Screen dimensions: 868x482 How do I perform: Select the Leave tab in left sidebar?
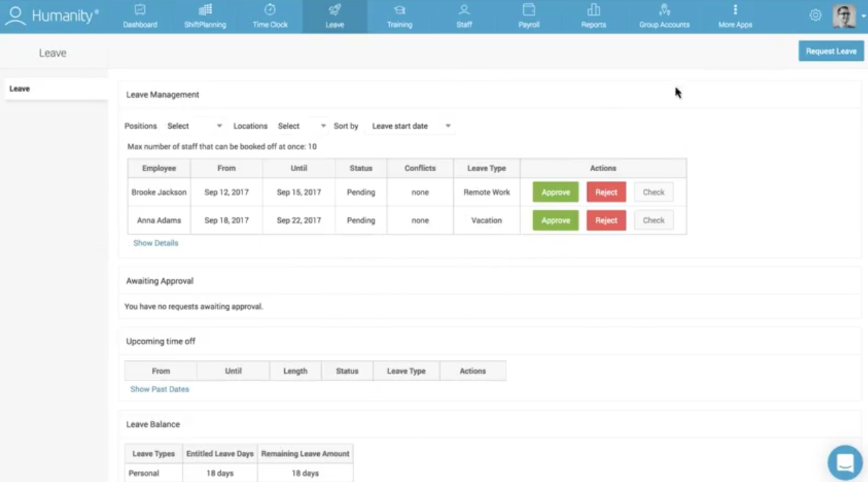(x=56, y=89)
